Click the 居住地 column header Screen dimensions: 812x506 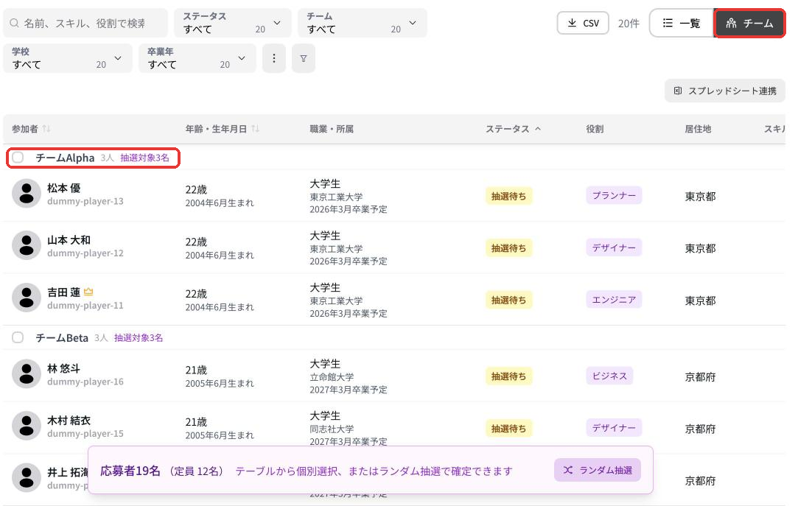pos(698,129)
